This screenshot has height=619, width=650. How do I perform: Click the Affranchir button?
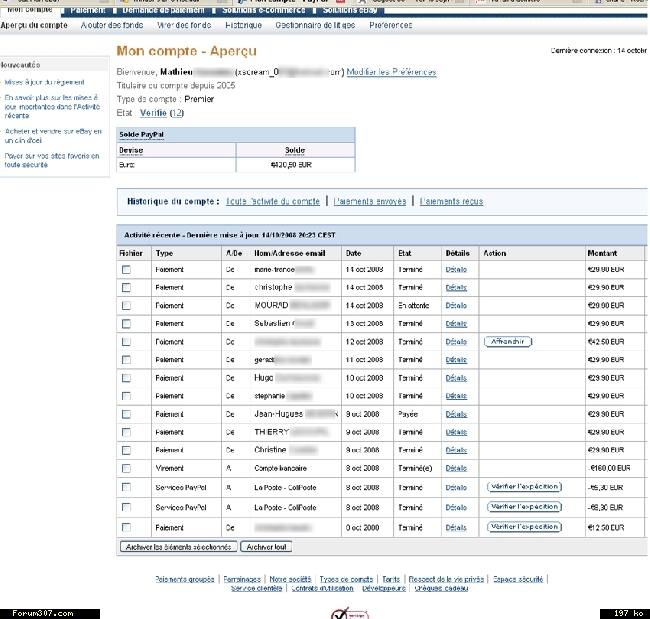(508, 342)
